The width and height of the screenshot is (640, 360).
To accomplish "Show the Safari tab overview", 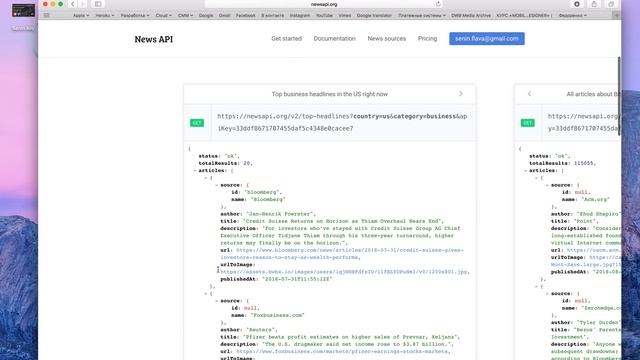I will pyautogui.click(x=611, y=4).
